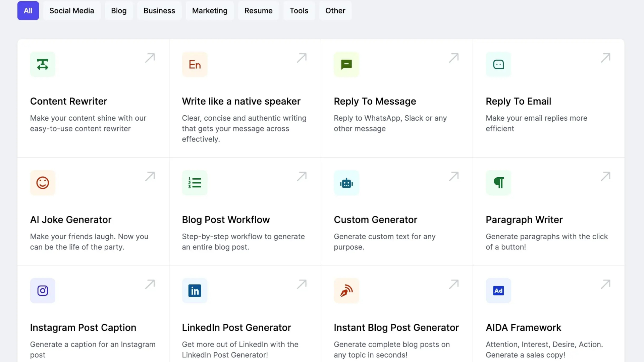Click the Custom Generator description text
Screen dimensions: 644x362
pyautogui.click(x=384, y=242)
